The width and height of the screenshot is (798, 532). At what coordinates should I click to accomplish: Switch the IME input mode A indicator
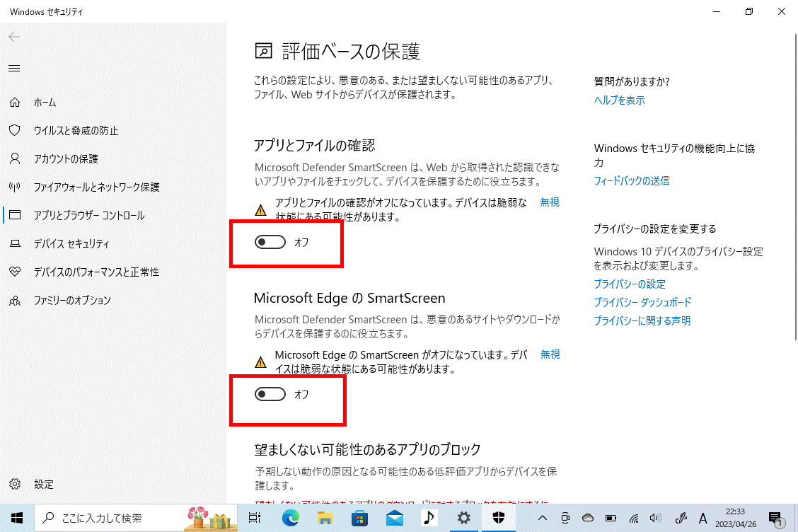tap(702, 519)
